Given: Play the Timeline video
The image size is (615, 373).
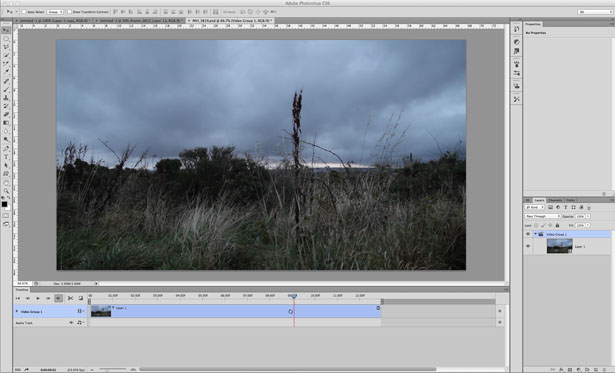Looking at the screenshot, I should [38, 298].
